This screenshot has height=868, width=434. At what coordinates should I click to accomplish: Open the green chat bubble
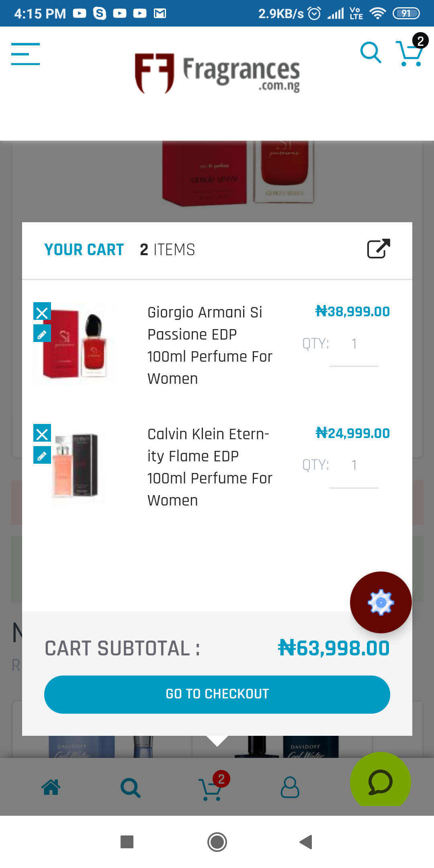(380, 781)
